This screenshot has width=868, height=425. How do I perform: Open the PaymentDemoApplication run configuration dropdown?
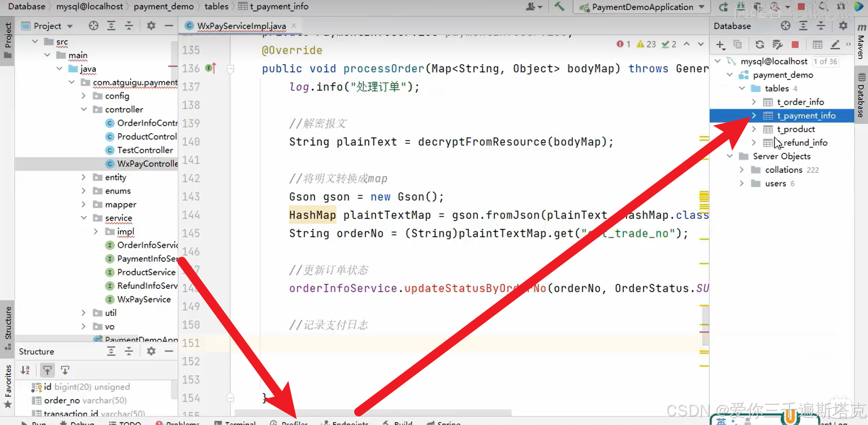click(x=642, y=7)
